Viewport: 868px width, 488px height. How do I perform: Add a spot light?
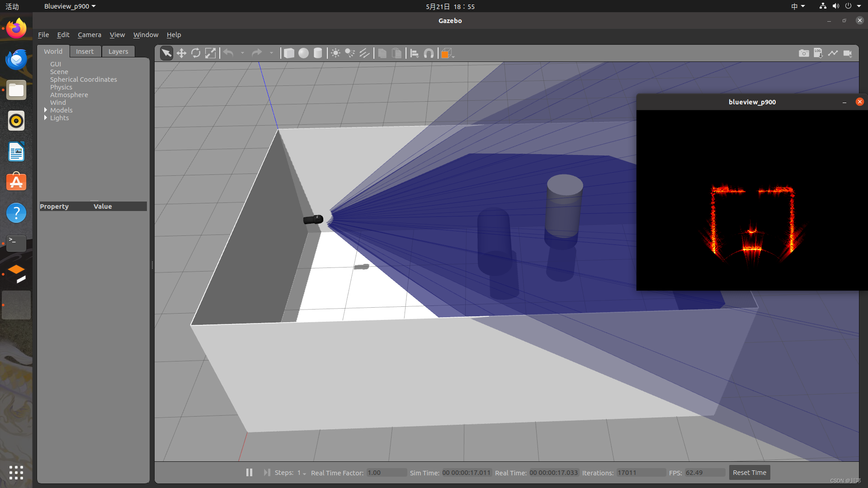(x=350, y=53)
